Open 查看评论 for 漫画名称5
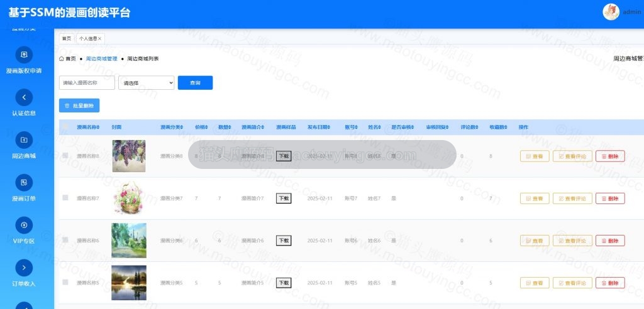The height and width of the screenshot is (309, 644). [572, 283]
